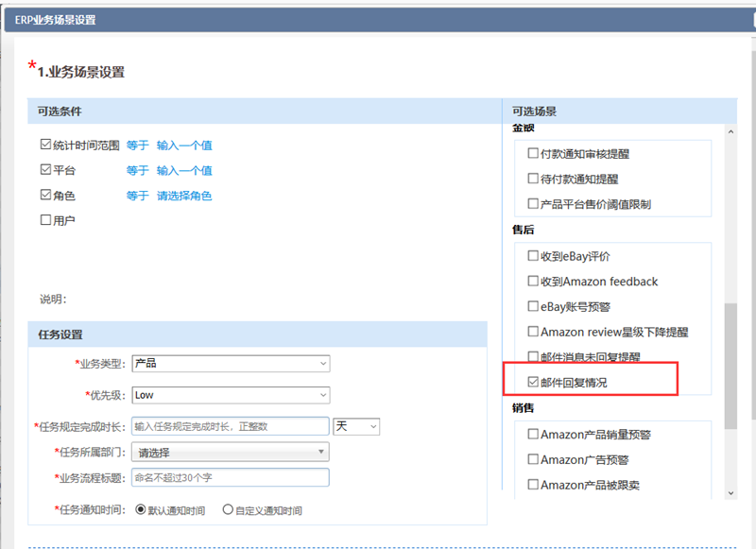
Task: Uncheck the 平台 condition checkbox
Action: pos(45,170)
